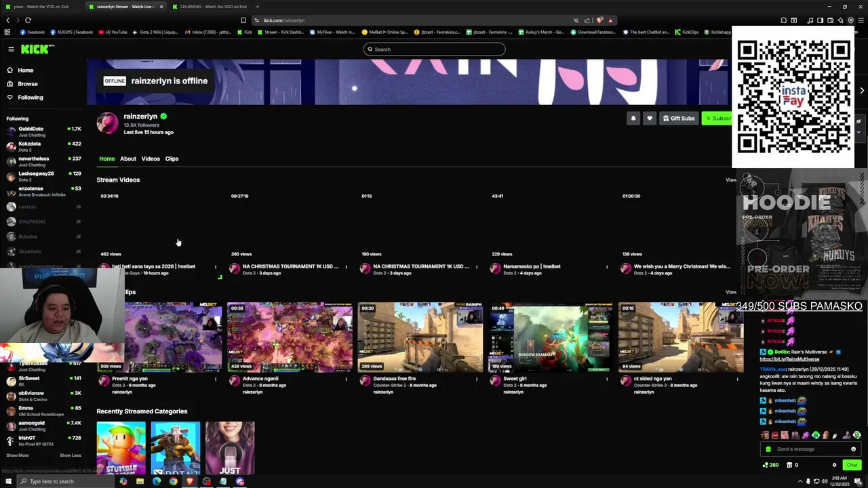Open options menu for 'Namamasko po' video
868x488 pixels.
click(x=607, y=267)
